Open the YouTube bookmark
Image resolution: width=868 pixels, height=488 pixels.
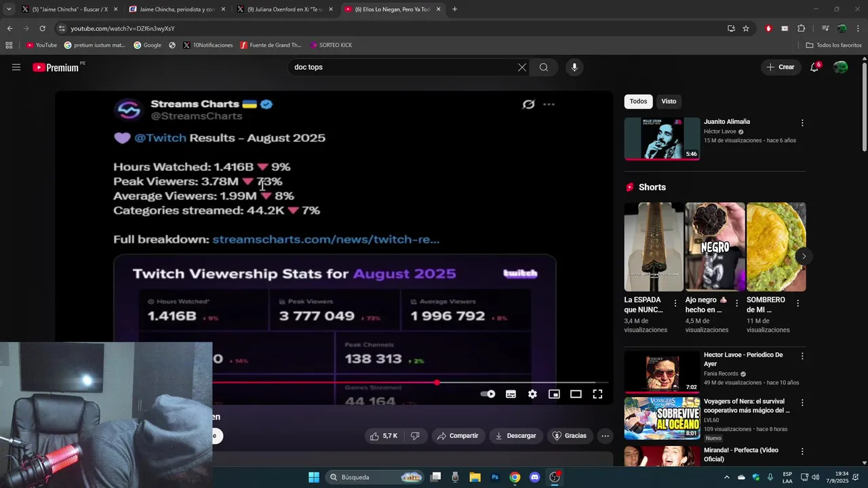41,45
